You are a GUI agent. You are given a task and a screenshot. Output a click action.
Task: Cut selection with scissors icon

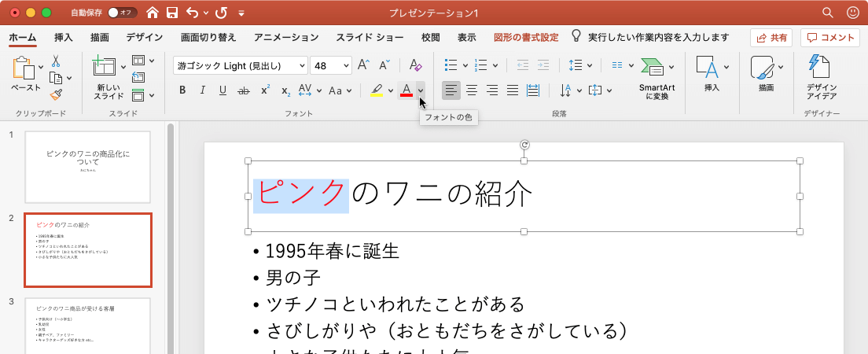pyautogui.click(x=55, y=61)
